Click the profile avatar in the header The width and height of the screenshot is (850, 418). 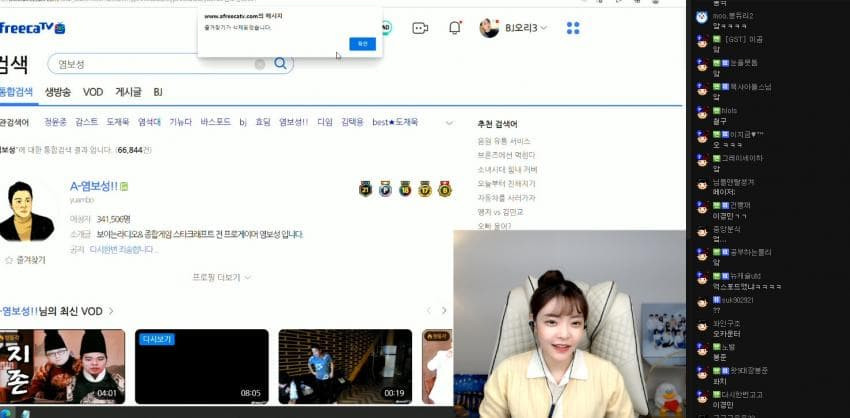click(x=489, y=28)
